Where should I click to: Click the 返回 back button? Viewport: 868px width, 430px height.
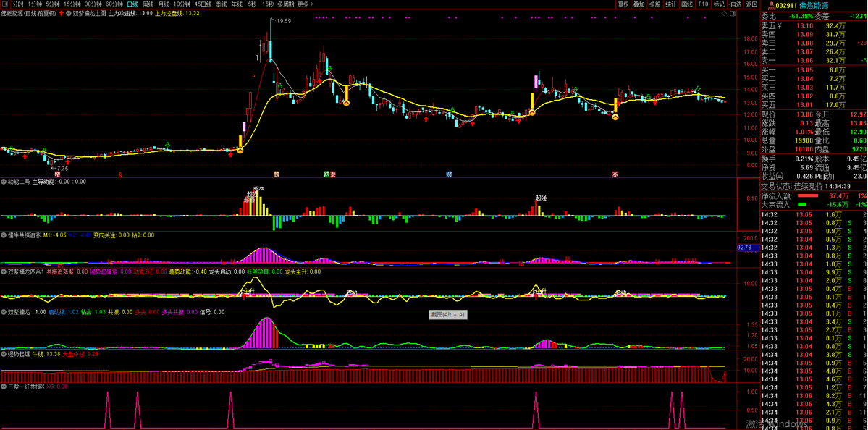(751, 4)
